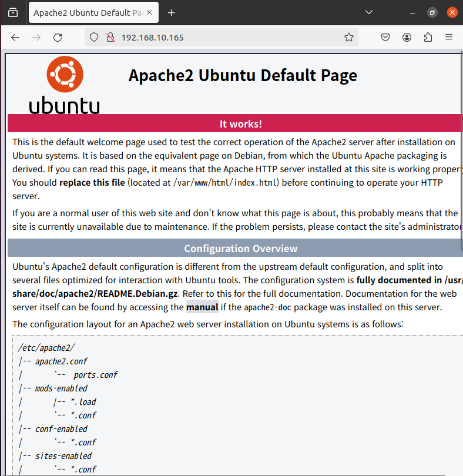
Task: Close the Firefox window with the orange button
Action: 452,12
